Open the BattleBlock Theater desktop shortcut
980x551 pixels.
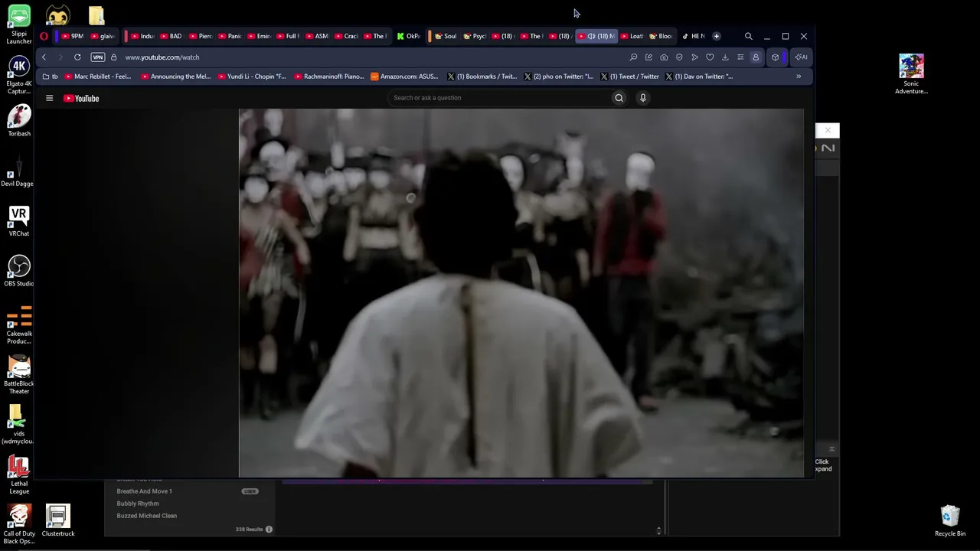[19, 375]
